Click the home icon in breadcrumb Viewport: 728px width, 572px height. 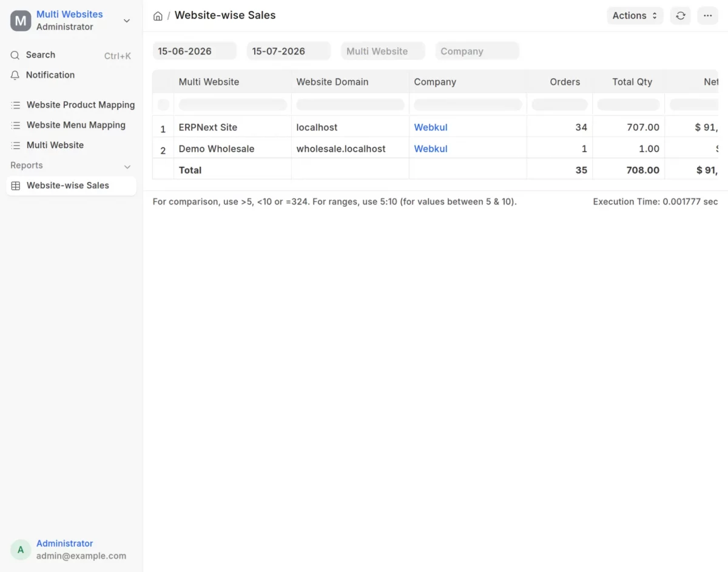pos(158,16)
